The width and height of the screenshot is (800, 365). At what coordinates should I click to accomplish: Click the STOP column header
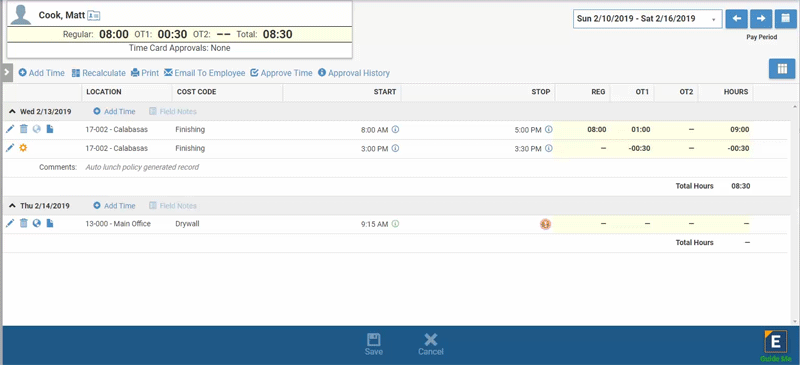coord(478,92)
